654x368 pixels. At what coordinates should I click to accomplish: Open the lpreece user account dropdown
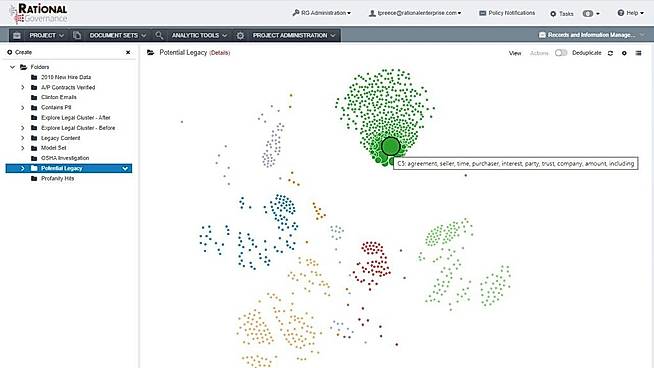[415, 13]
